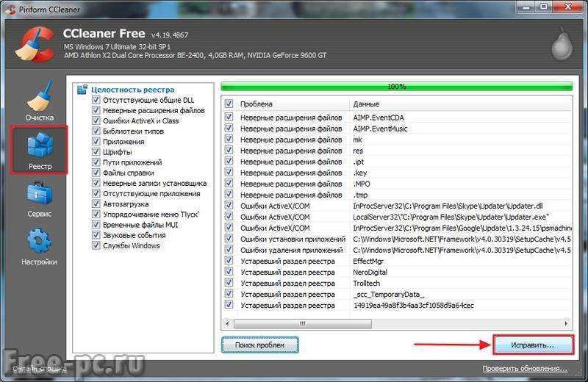This screenshot has height=382, width=588.
Task: Open the Проверить обновления... link
Action: [x=525, y=369]
